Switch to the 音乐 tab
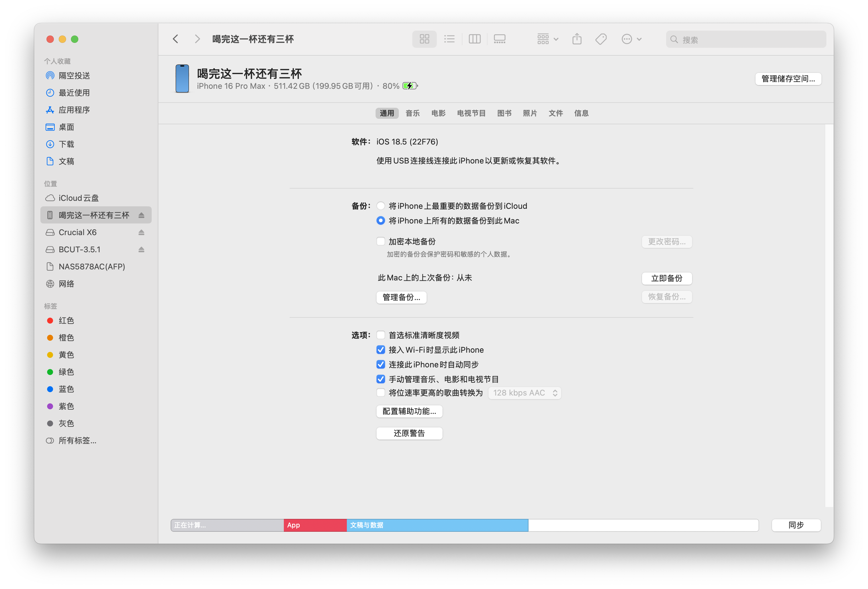Screen dimensions: 868x589 point(412,113)
